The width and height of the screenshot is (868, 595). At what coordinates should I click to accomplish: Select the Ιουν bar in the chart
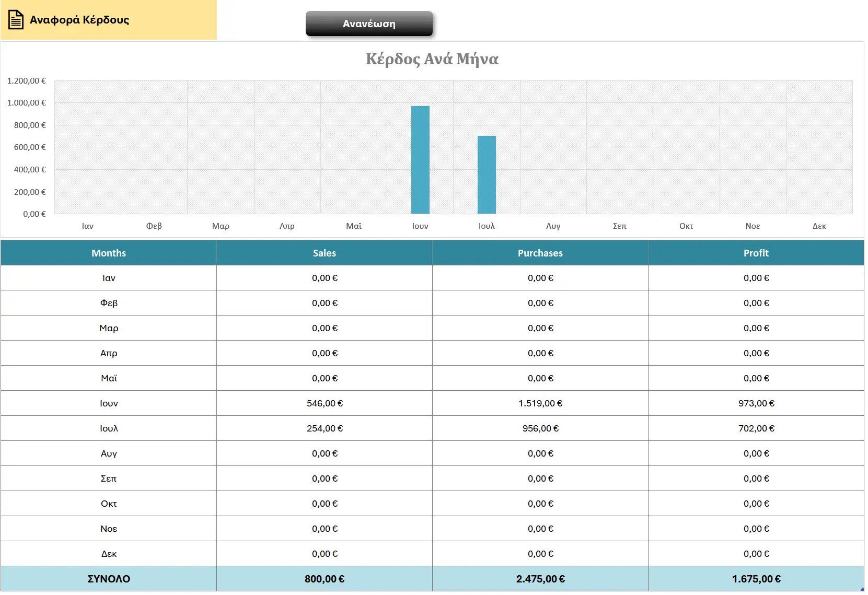pyautogui.click(x=420, y=160)
